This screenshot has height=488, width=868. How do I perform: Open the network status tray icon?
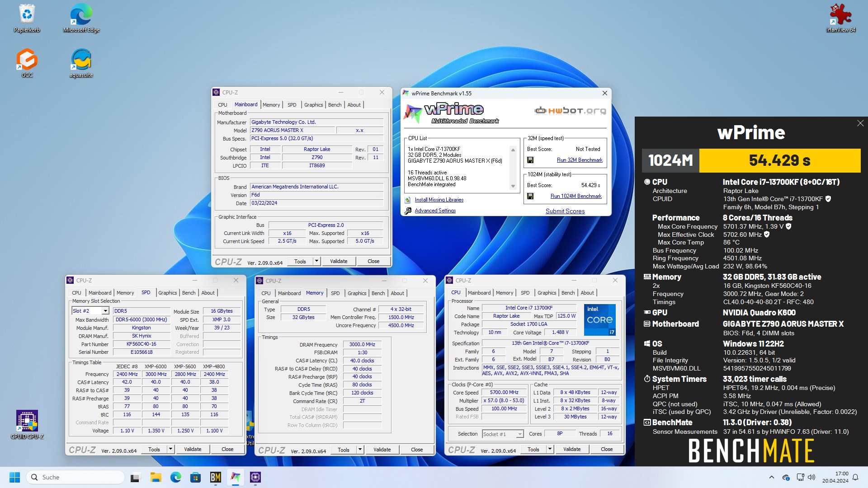click(800, 477)
